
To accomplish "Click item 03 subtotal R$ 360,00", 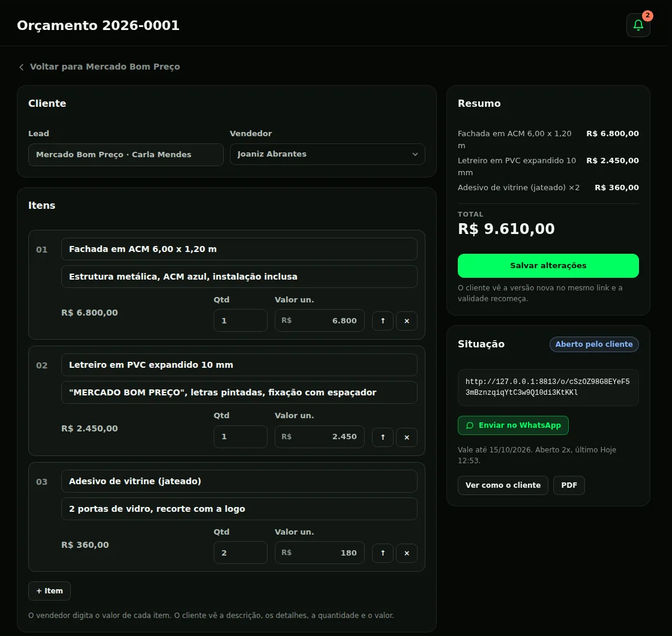I will (x=85, y=545).
